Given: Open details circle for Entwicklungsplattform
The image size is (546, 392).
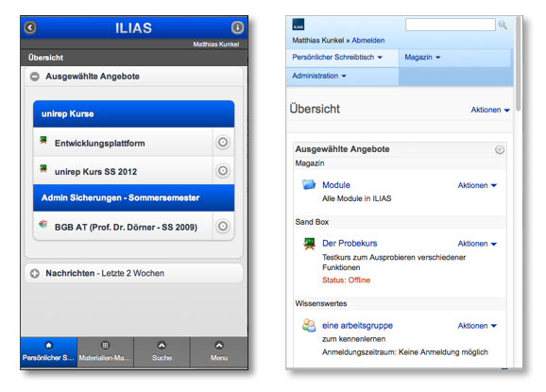Looking at the screenshot, I should coord(223,142).
